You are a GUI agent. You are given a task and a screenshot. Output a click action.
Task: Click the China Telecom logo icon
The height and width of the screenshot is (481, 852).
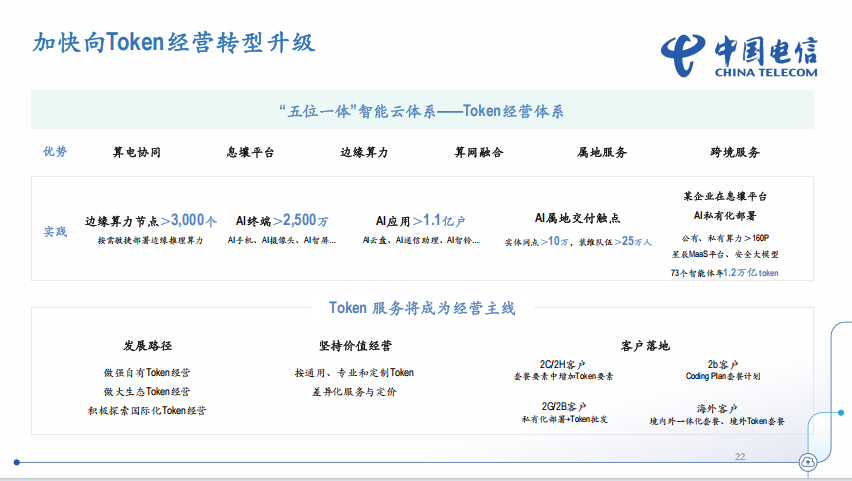coord(683,50)
